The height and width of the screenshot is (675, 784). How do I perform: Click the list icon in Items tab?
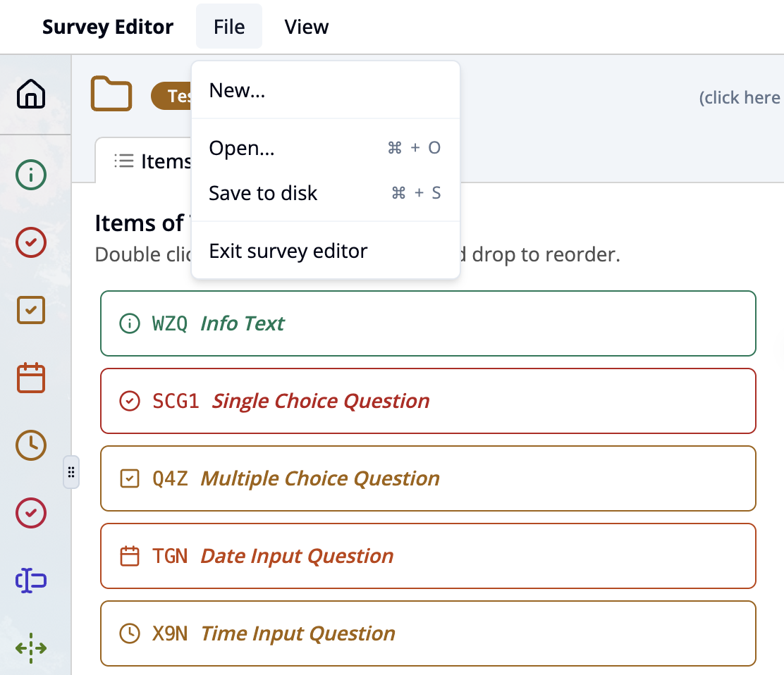124,161
